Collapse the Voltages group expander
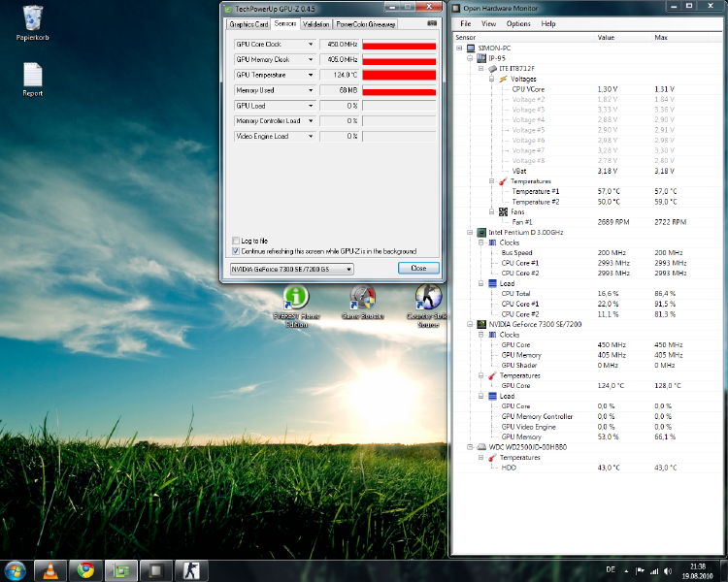728x582 pixels. point(492,79)
